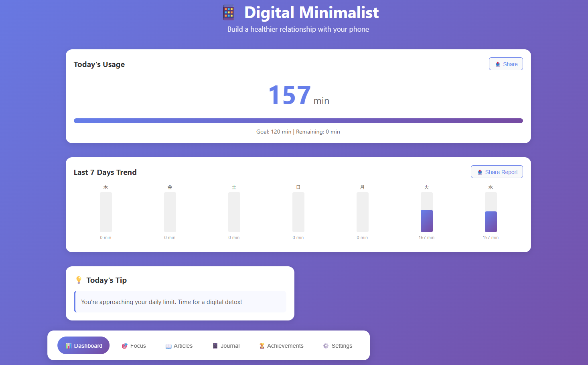The width and height of the screenshot is (588, 365).
Task: Switch to the Focus tab
Action: pyautogui.click(x=134, y=345)
